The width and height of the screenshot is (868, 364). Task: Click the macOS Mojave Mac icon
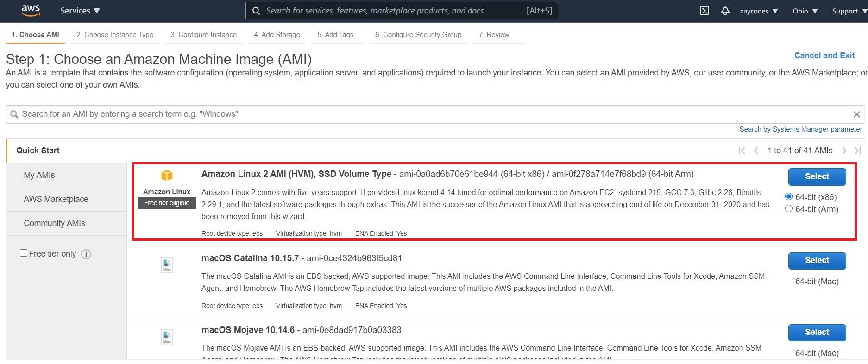(167, 337)
